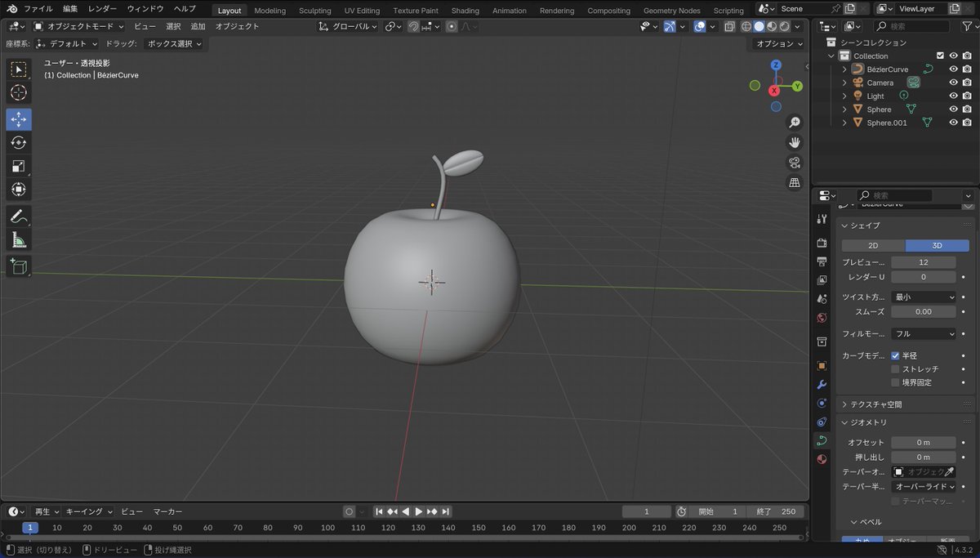Image resolution: width=980 pixels, height=558 pixels.
Task: Hide BézierCurve in viewport with eye icon
Action: [x=953, y=69]
